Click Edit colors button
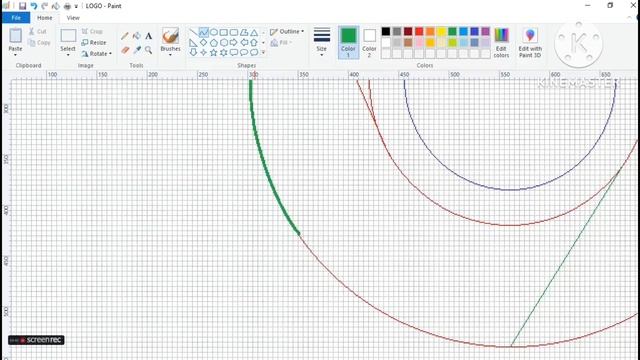 pos(501,42)
